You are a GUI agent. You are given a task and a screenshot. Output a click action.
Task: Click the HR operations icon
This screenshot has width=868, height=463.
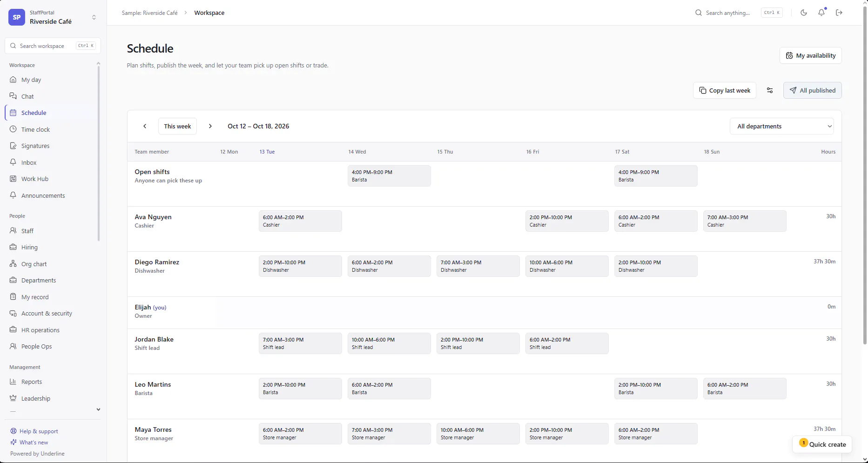pyautogui.click(x=13, y=330)
